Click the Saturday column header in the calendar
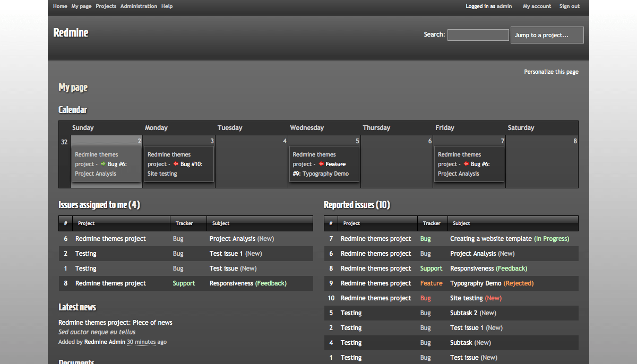 [521, 128]
